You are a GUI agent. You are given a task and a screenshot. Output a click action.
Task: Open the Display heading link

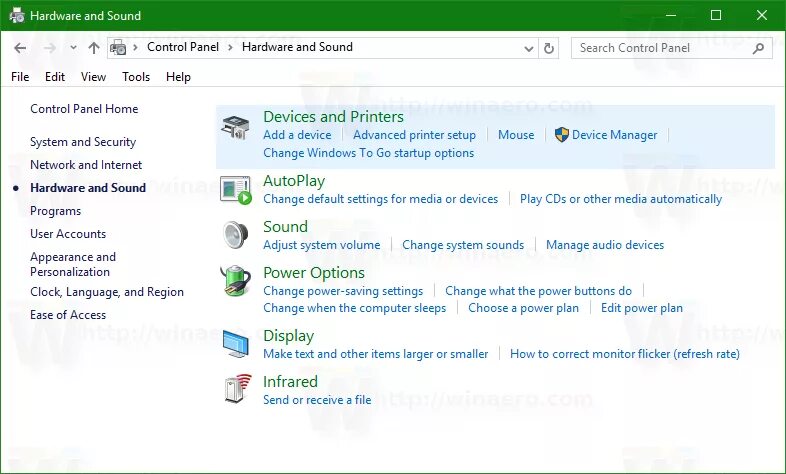click(x=288, y=336)
